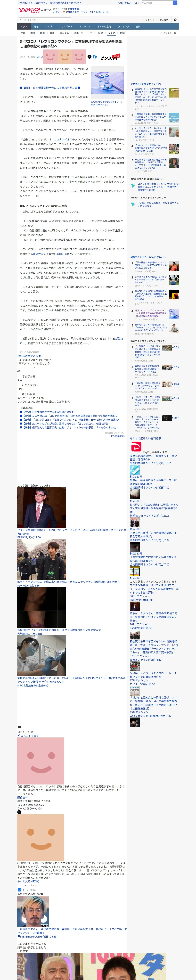Expand replies 返信13件
This screenshot has height=980, width=196.
22,797
